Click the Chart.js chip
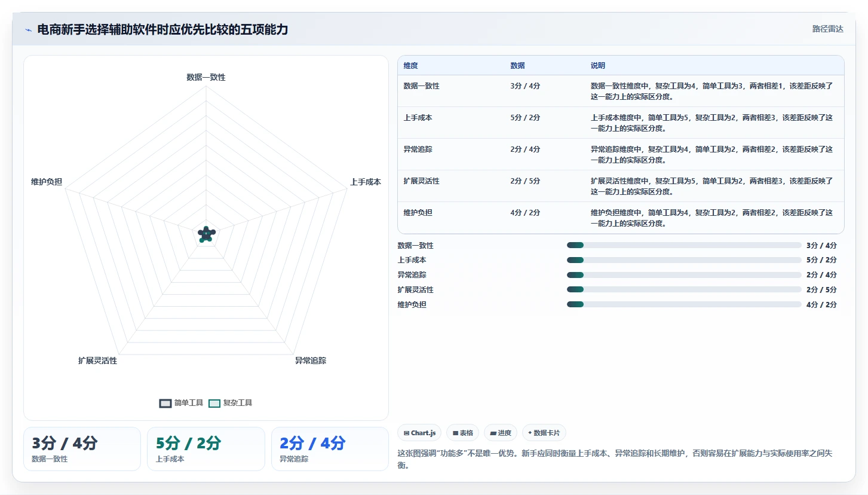This screenshot has width=868, height=495. click(x=419, y=433)
